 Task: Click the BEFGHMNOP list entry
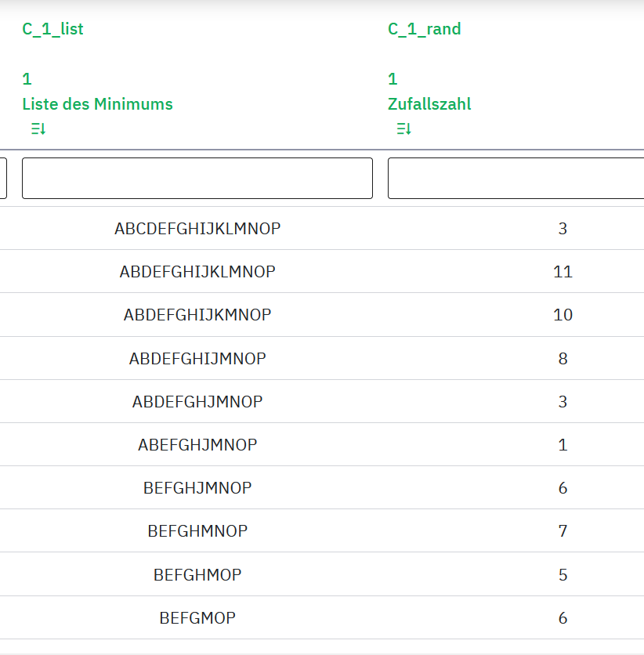point(197,531)
